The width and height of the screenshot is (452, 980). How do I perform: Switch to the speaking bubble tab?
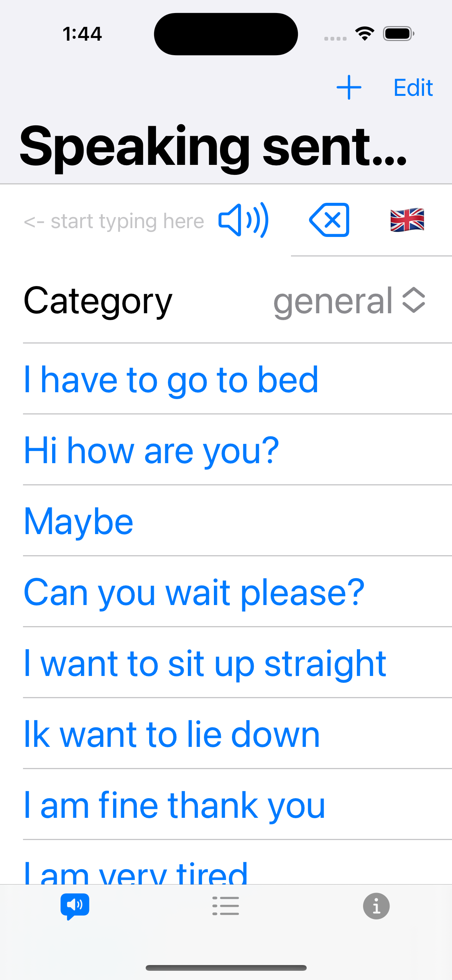[75, 906]
